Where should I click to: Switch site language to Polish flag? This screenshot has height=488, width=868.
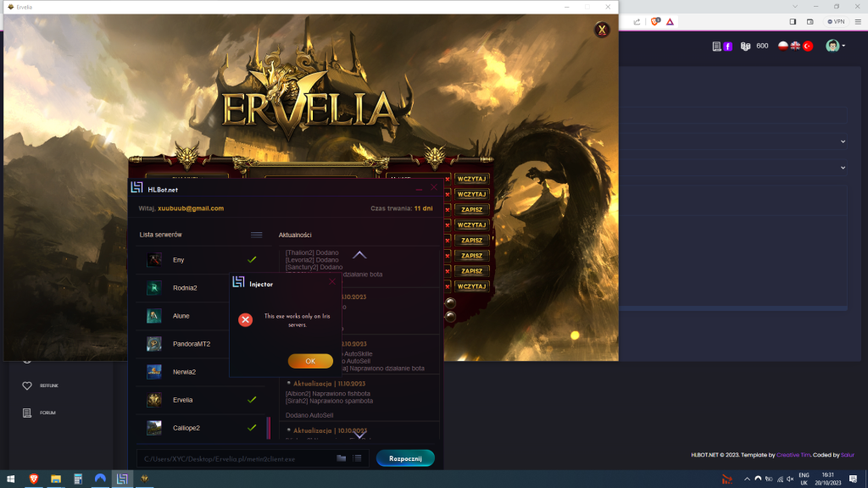point(783,46)
